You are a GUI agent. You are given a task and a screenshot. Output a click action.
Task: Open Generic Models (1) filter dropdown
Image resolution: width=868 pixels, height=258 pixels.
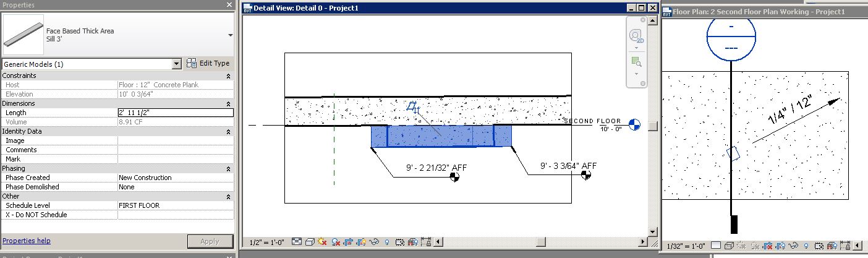click(x=177, y=64)
